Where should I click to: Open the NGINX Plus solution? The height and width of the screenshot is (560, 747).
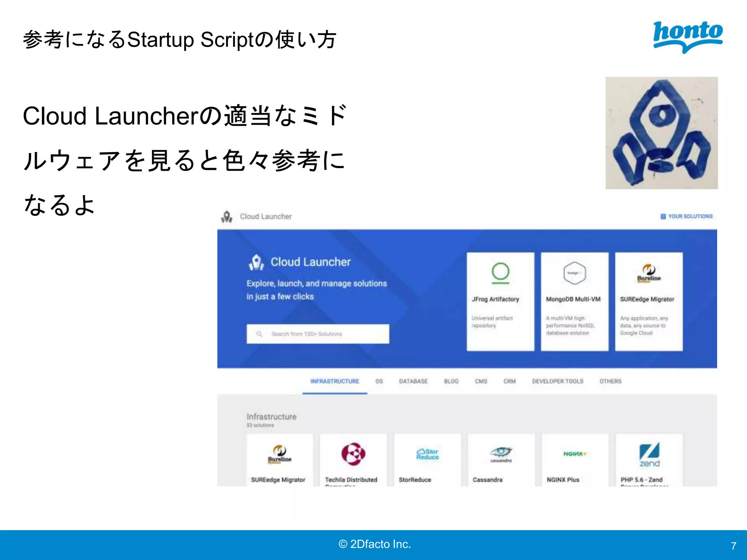click(575, 460)
